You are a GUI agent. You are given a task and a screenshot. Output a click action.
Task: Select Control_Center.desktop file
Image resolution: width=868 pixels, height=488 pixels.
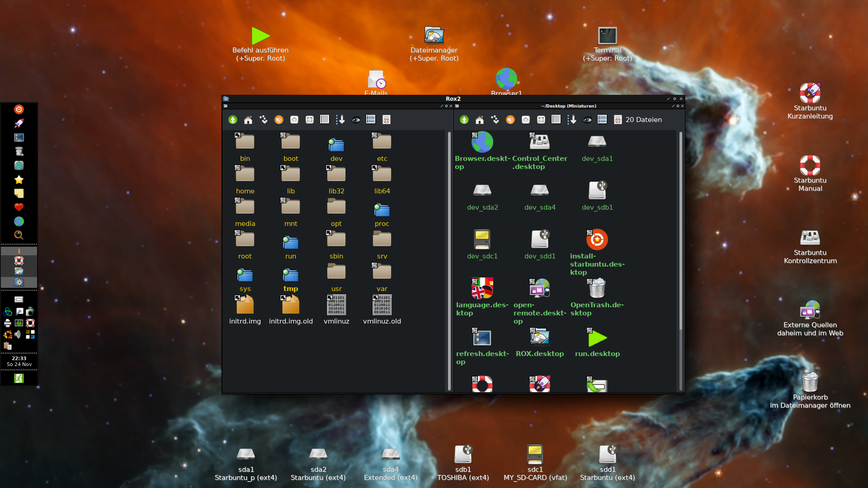tap(540, 150)
